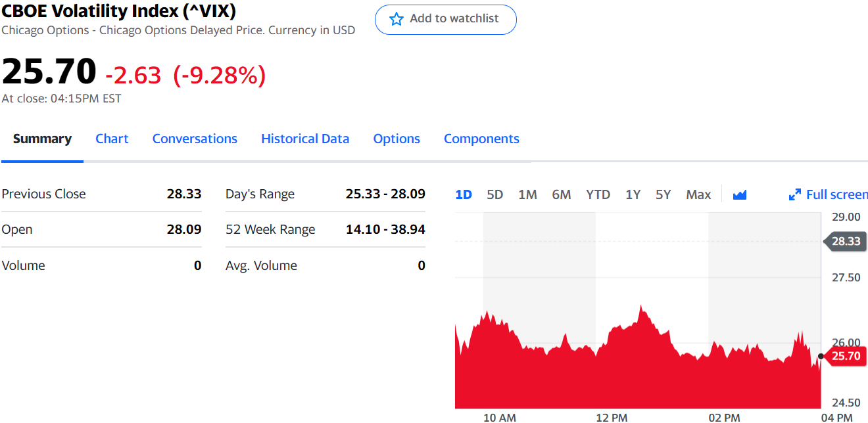Click the 28.33 previous close chart marker
Image resolution: width=868 pixels, height=423 pixels.
845,241
